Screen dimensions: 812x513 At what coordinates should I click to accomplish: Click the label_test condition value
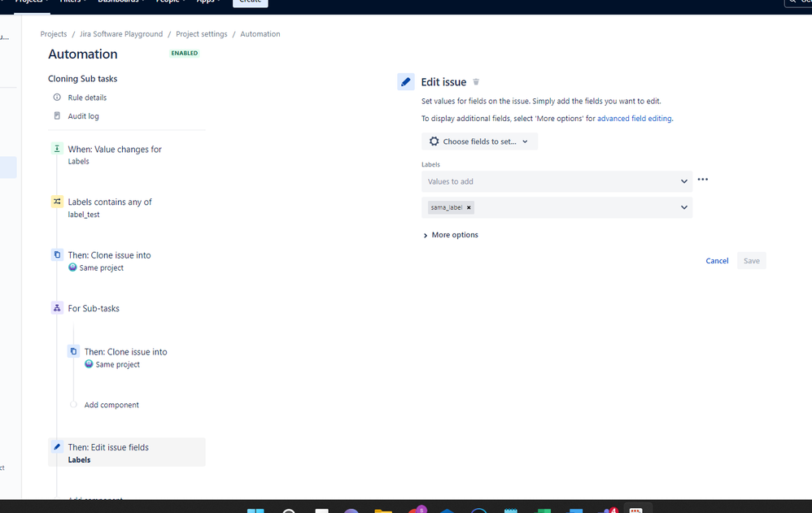[84, 215]
